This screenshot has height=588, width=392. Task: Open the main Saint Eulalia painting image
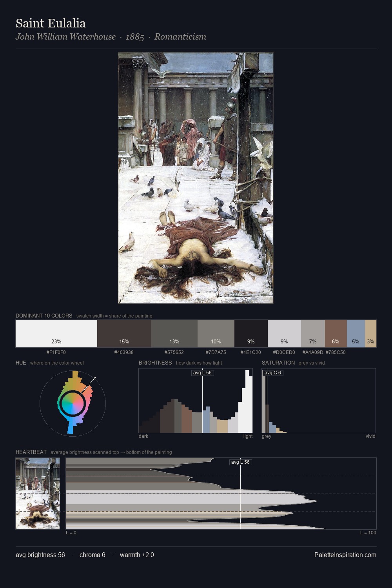pyautogui.click(x=196, y=178)
